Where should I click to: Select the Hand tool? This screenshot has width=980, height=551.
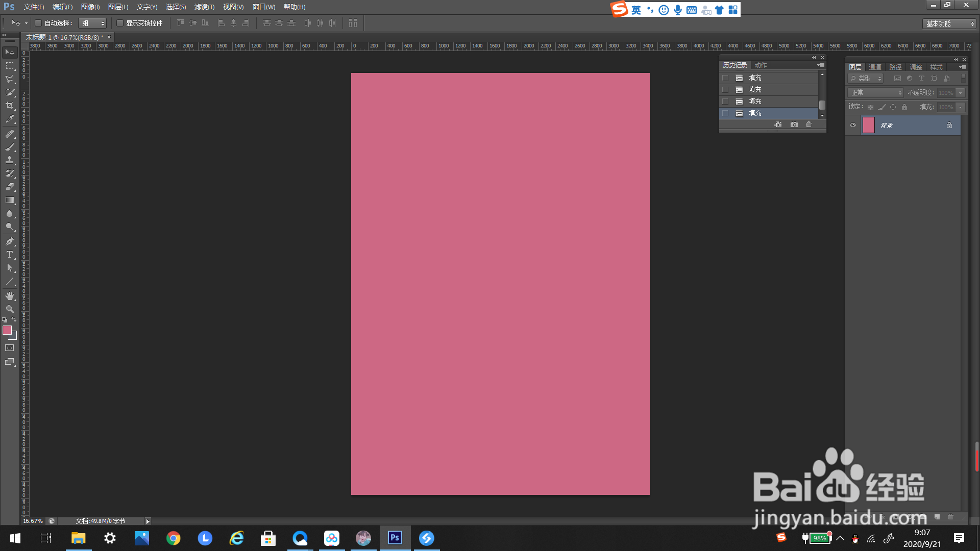click(10, 296)
